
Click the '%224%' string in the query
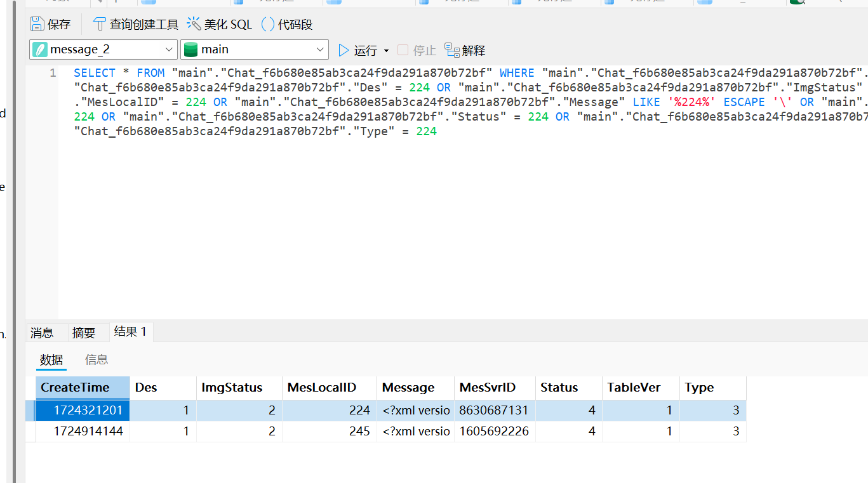692,102
